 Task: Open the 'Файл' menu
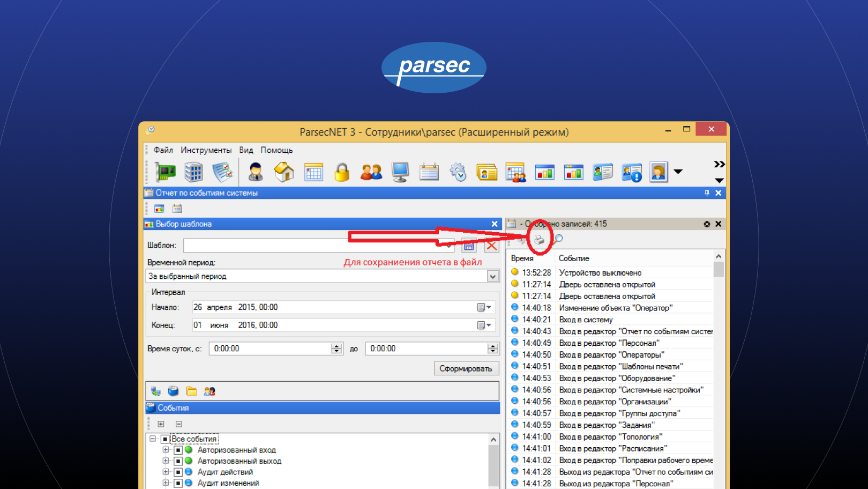(x=164, y=150)
